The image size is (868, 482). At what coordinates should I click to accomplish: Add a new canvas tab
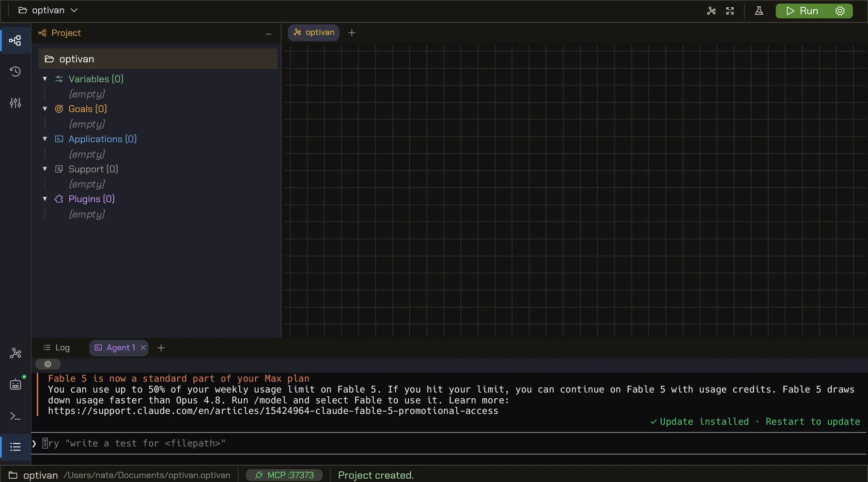coord(352,32)
